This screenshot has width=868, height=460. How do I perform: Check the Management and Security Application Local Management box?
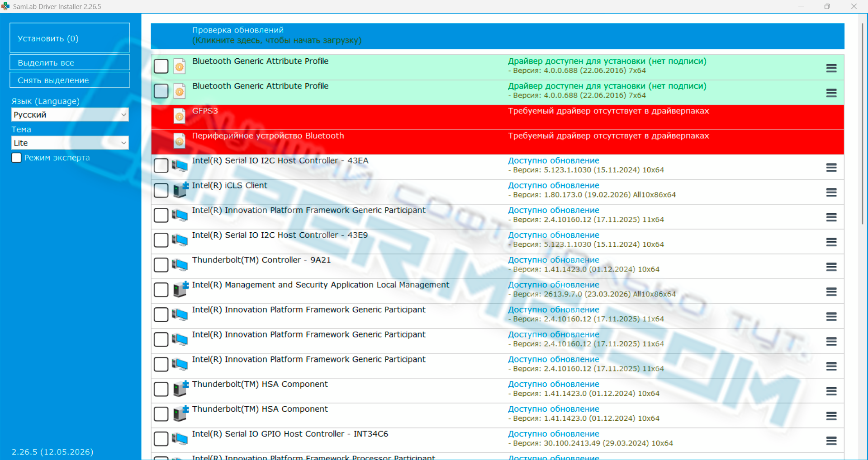pyautogui.click(x=161, y=290)
